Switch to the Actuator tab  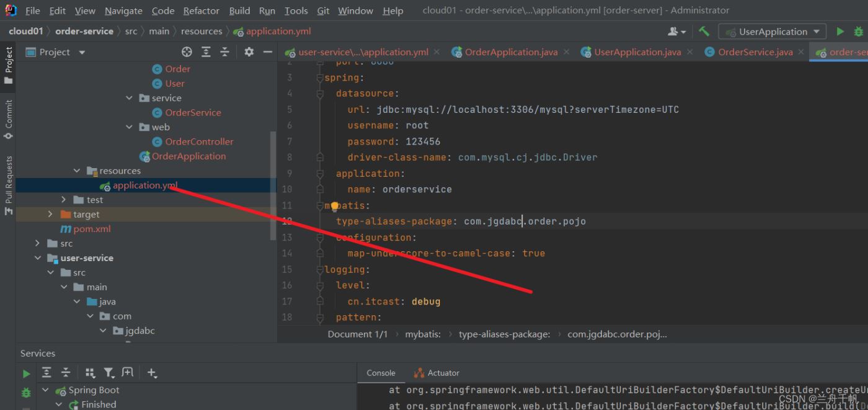[436, 373]
